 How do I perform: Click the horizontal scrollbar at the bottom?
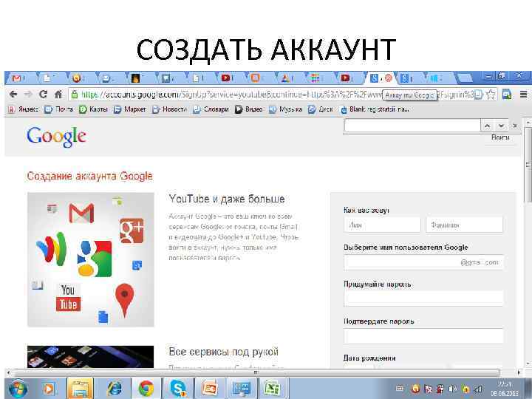(256, 372)
